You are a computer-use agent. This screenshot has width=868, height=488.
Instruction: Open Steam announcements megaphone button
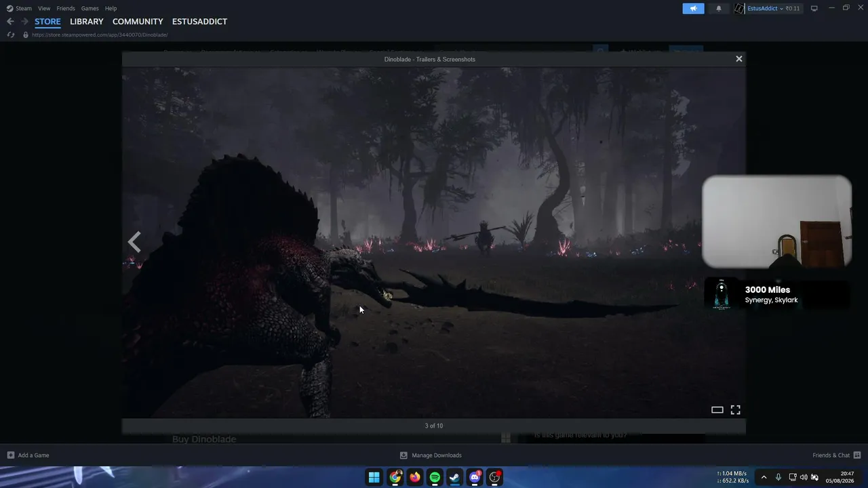(x=693, y=8)
